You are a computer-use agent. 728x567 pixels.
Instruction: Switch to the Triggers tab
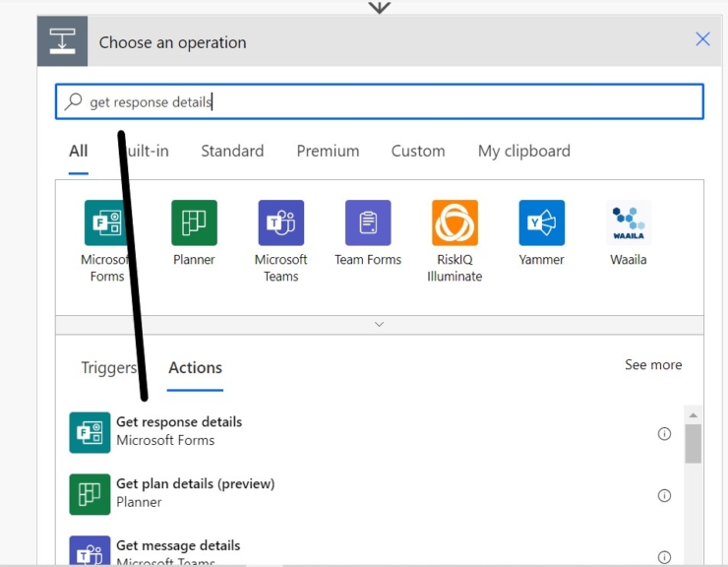point(108,368)
